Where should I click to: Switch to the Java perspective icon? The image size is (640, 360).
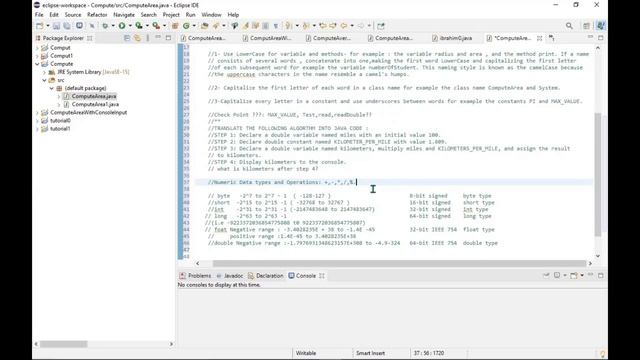pyautogui.click(x=600, y=26)
